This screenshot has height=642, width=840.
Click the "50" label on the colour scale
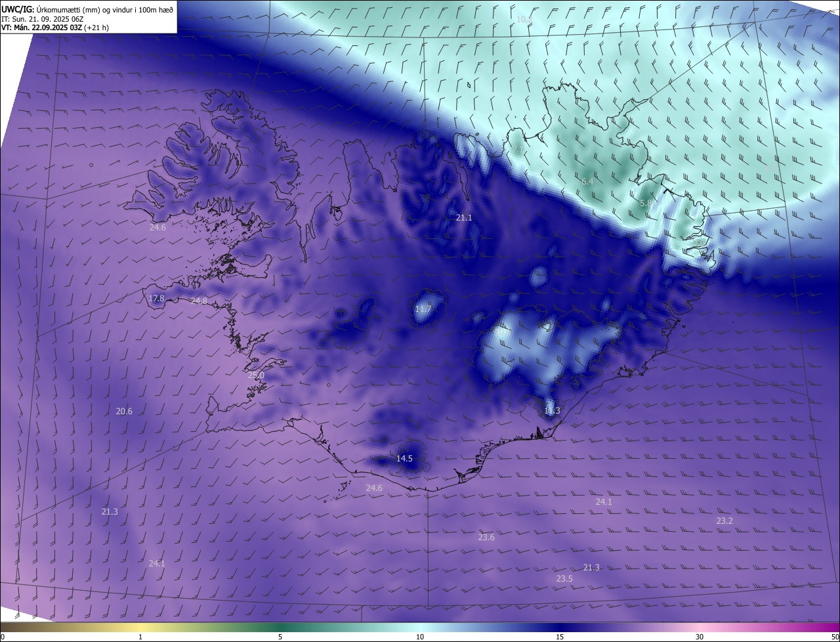835,637
